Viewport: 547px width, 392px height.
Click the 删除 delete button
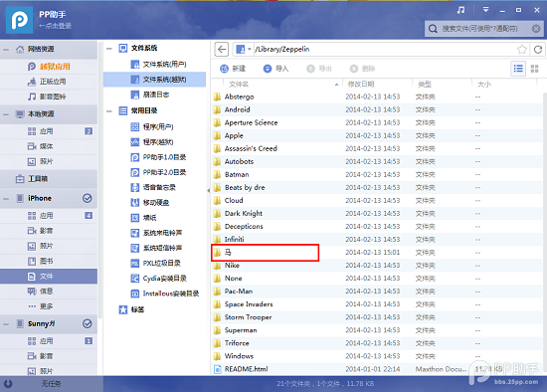coord(362,69)
